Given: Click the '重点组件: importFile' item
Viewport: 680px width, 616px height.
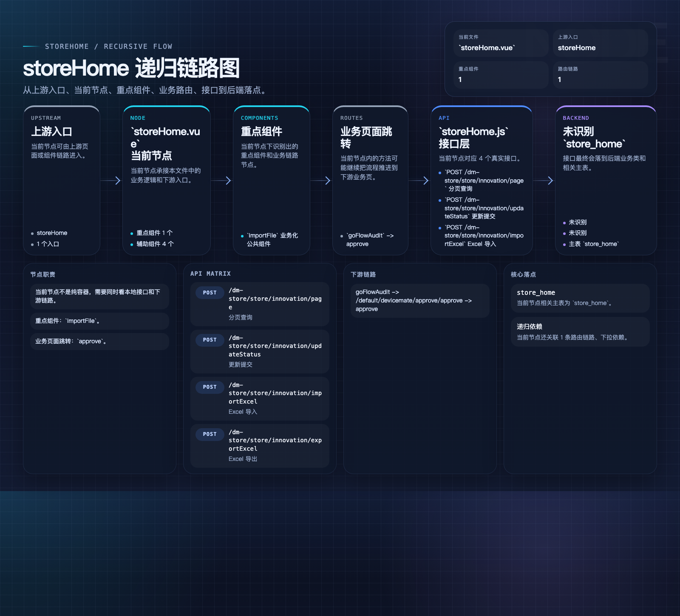Looking at the screenshot, I should tap(99, 321).
